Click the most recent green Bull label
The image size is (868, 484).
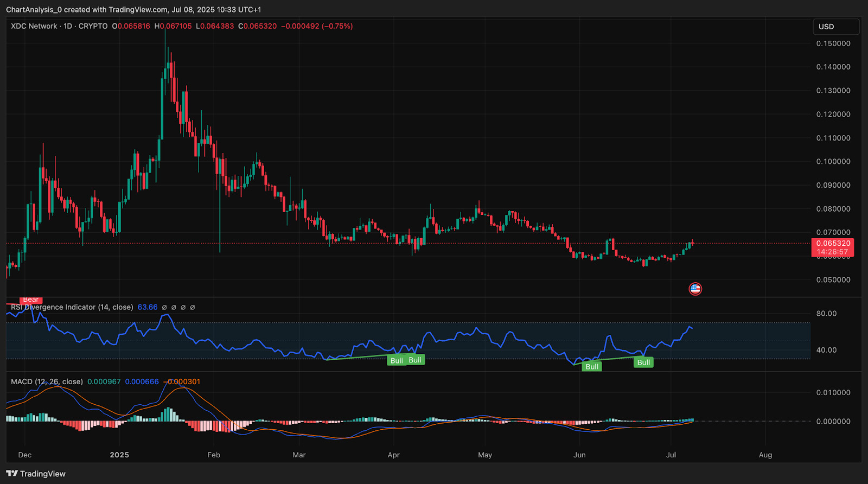point(643,362)
